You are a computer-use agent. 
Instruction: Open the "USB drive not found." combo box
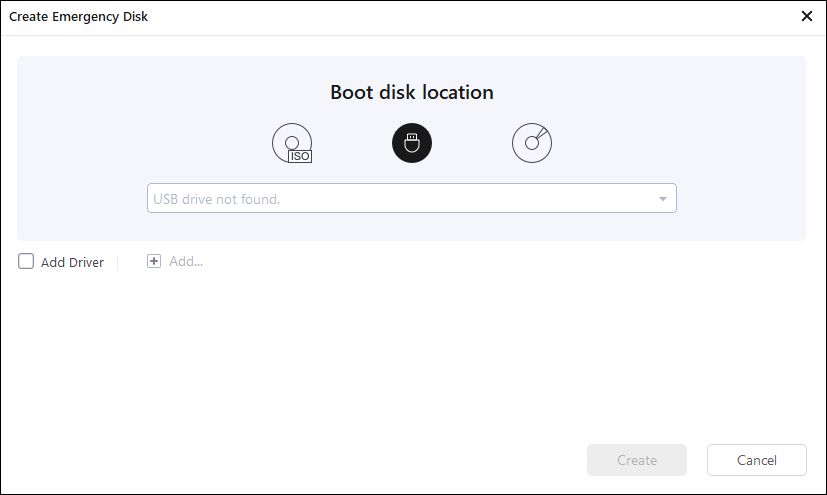411,198
